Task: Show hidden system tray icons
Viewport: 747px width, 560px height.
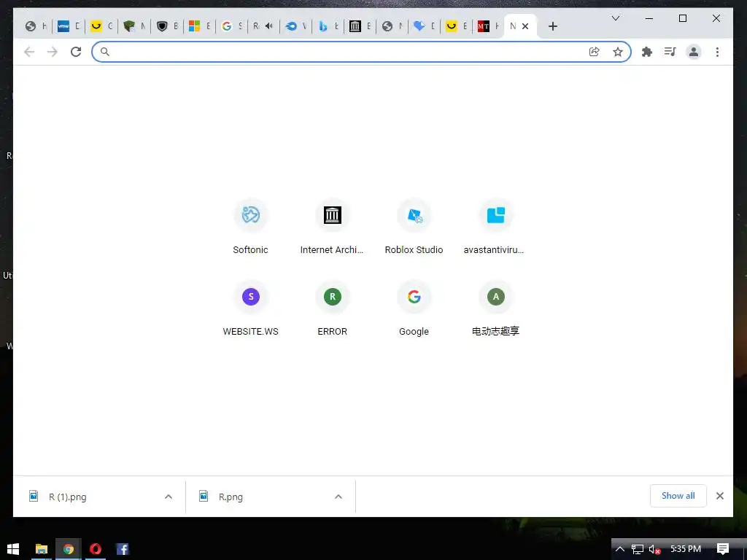Action: (620, 549)
